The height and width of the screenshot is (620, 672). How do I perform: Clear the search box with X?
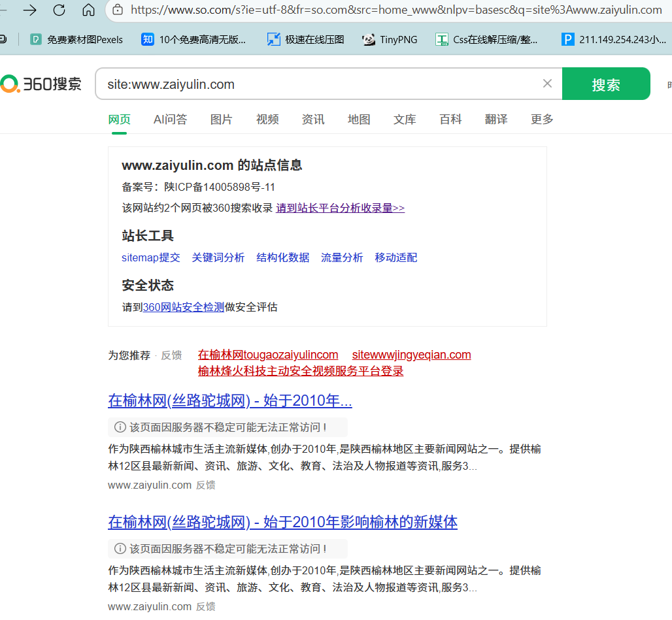[x=547, y=84]
